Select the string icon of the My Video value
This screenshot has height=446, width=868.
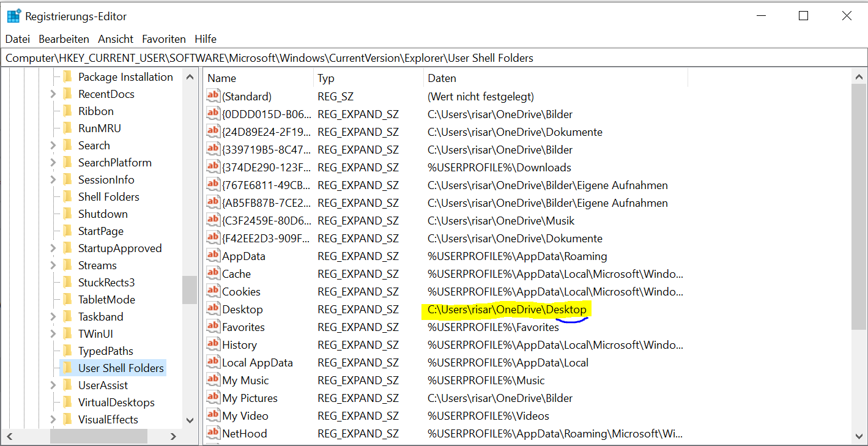point(213,415)
